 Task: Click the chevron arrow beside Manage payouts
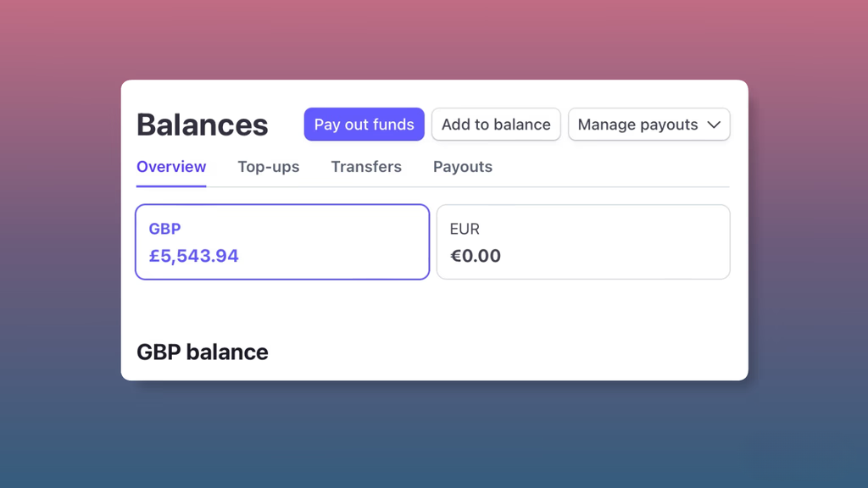pyautogui.click(x=714, y=125)
